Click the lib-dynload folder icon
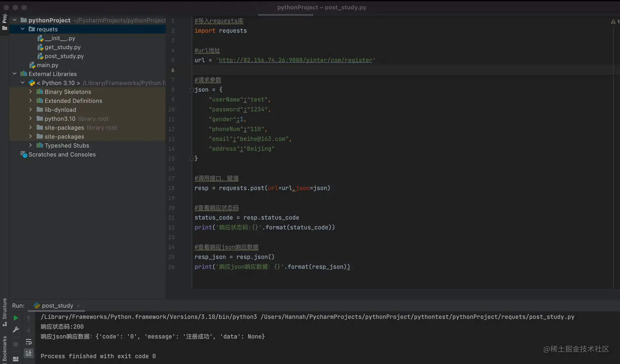 [x=40, y=109]
